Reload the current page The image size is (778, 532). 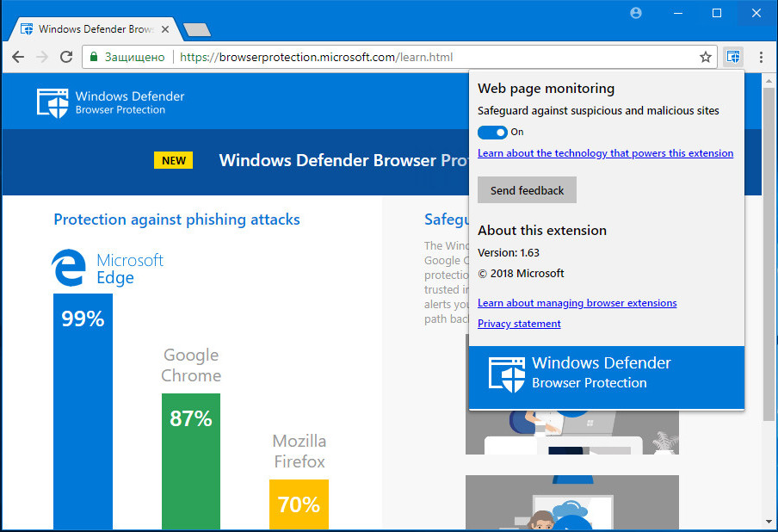pos(66,57)
